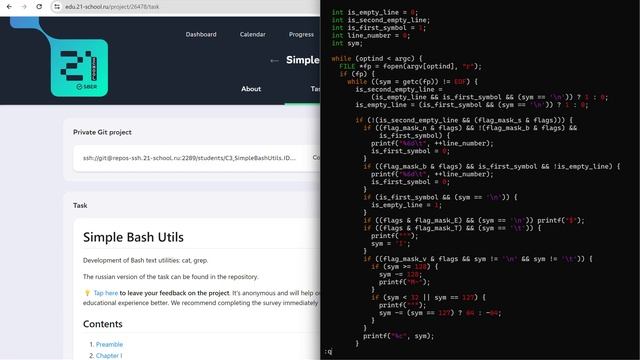
Task: Click the browser forward arrow
Action: (24, 7)
